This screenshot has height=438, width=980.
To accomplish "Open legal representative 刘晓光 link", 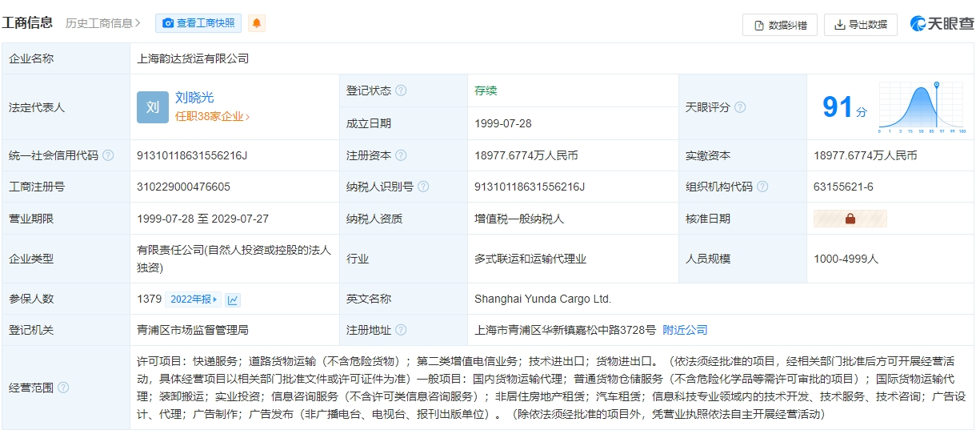I will (194, 98).
